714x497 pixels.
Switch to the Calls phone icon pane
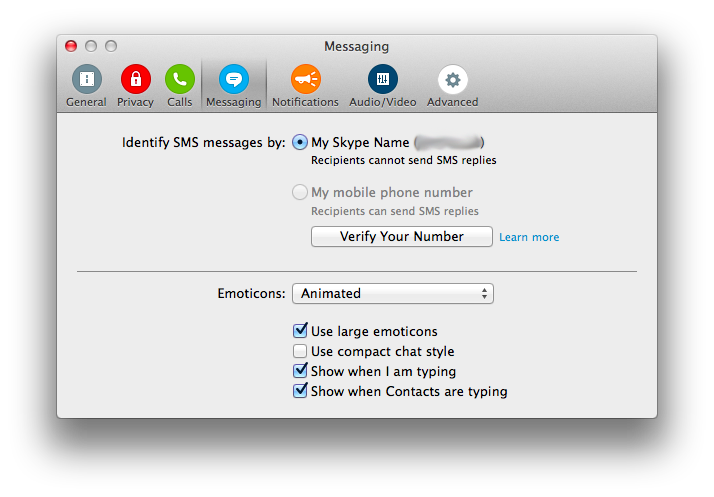[x=180, y=86]
